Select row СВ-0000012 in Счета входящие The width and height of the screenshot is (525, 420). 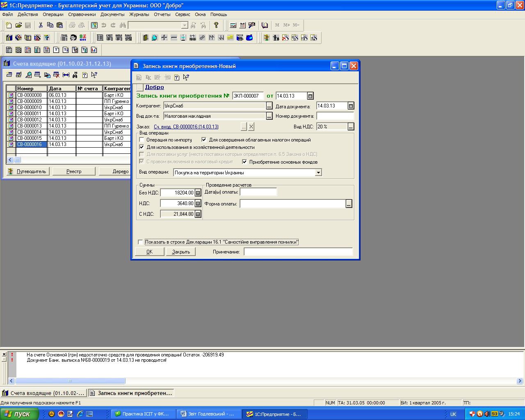[x=68, y=120]
